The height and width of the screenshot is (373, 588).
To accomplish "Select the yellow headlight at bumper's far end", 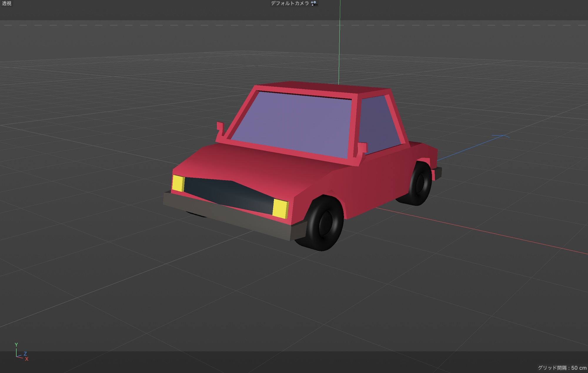I will coord(178,183).
